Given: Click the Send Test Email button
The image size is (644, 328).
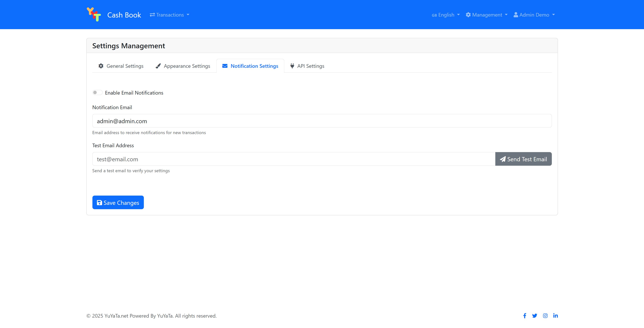Looking at the screenshot, I should 523,159.
